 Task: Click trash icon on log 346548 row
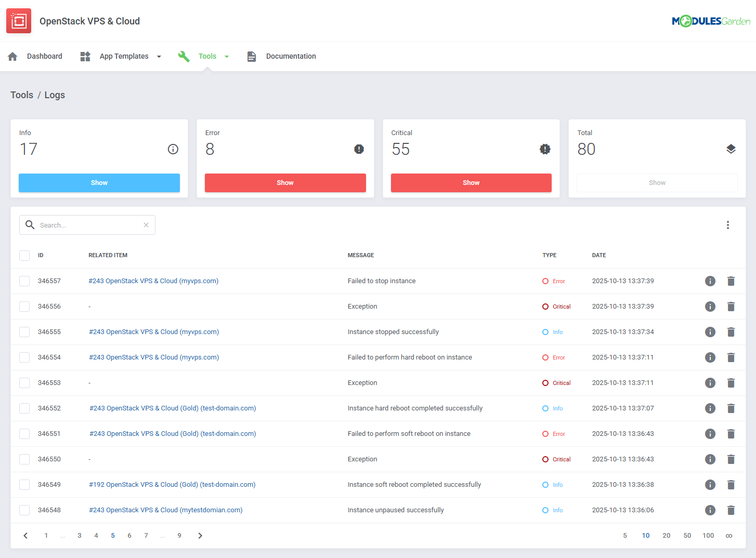731,510
